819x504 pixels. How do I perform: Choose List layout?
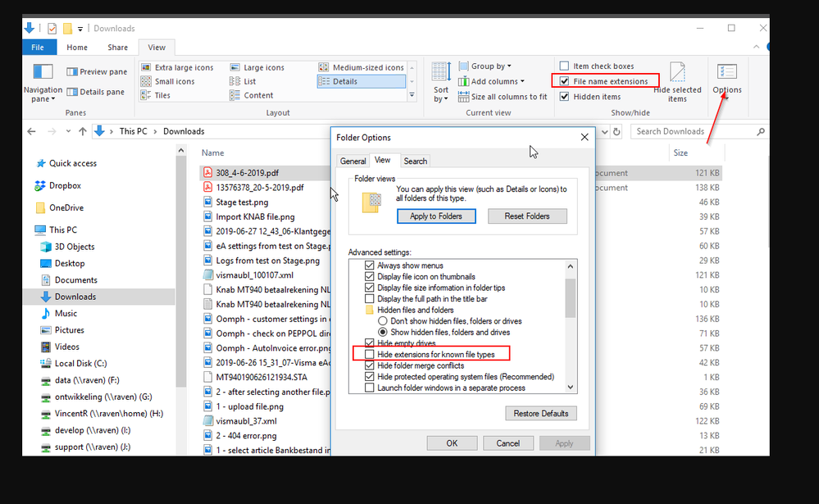point(243,81)
